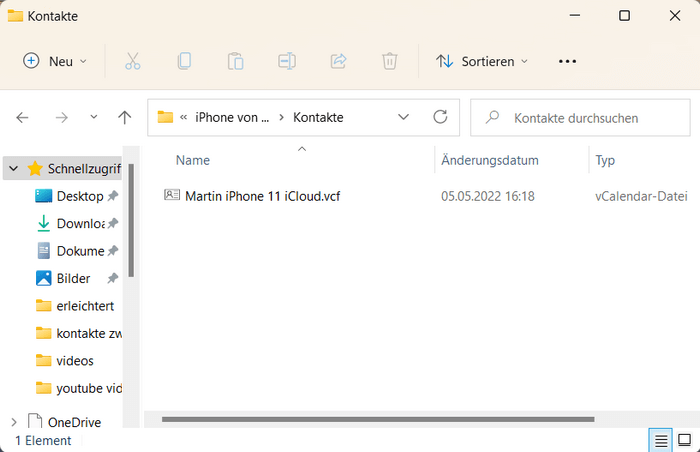
Task: Open recent locations chevron dropdown
Action: [x=94, y=117]
